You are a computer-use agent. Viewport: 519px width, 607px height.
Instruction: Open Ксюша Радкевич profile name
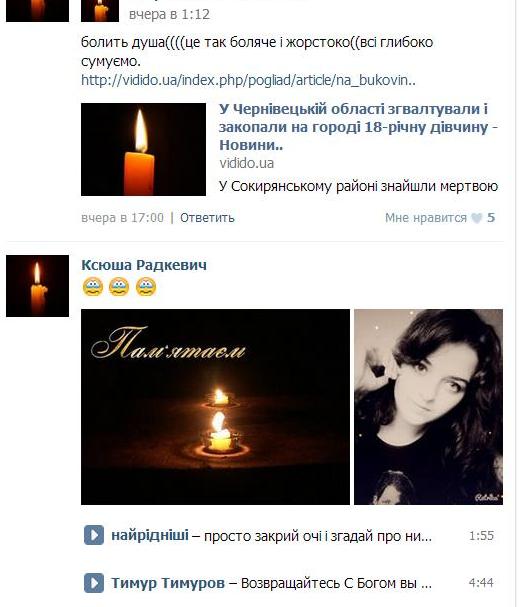pyautogui.click(x=144, y=265)
